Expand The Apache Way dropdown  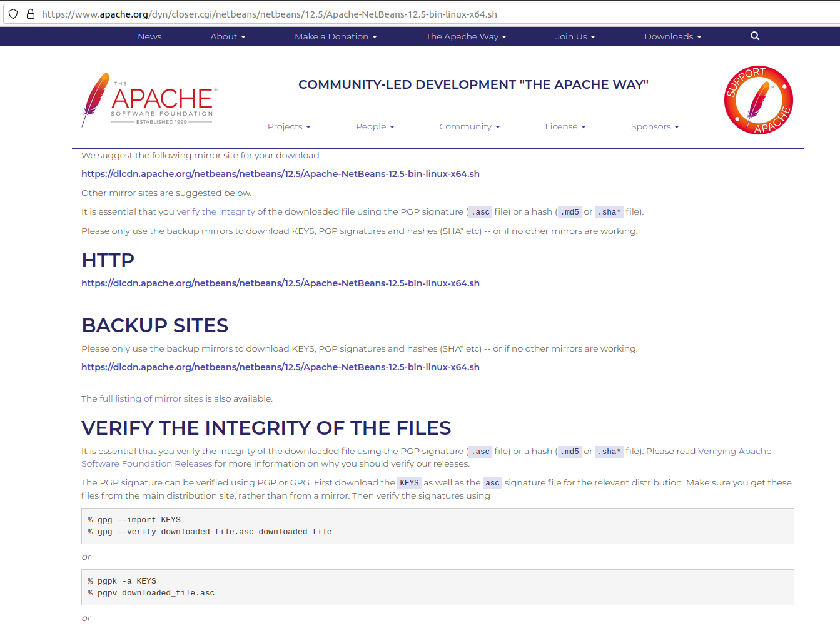[x=466, y=37]
